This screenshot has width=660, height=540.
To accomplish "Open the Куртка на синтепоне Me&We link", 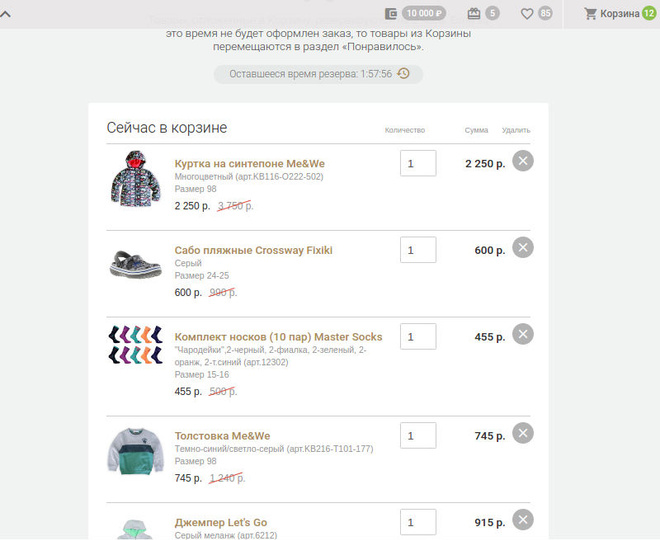I will pyautogui.click(x=250, y=164).
